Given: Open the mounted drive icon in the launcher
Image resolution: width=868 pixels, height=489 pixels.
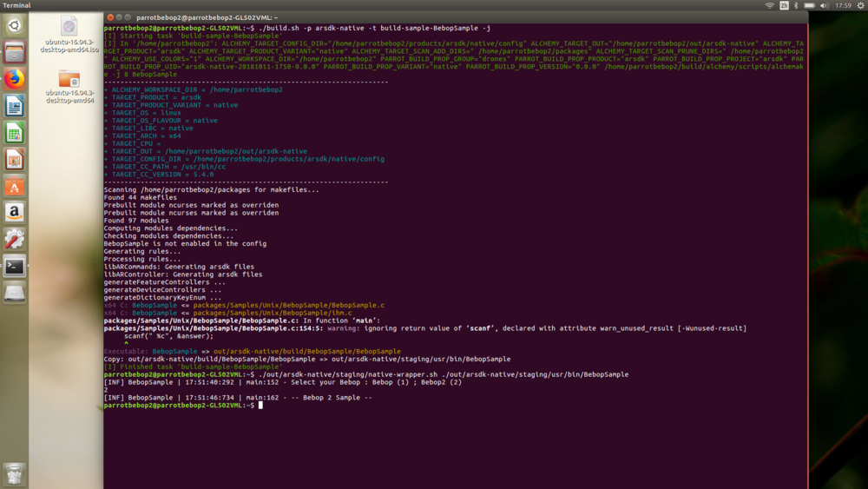Looking at the screenshot, I should pos(14,294).
